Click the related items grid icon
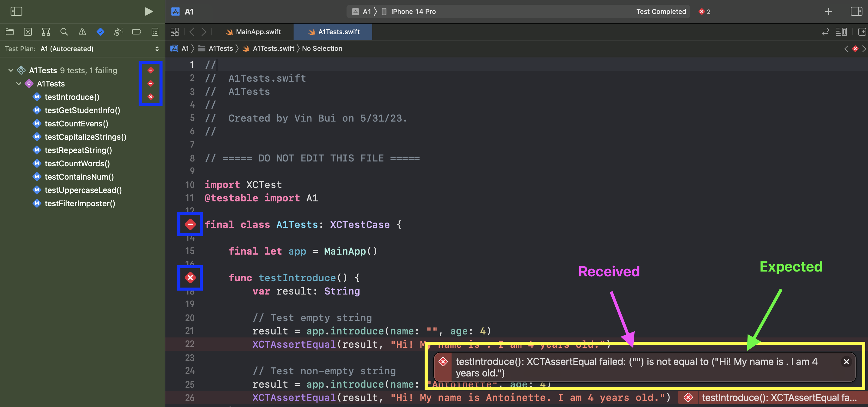 click(175, 32)
